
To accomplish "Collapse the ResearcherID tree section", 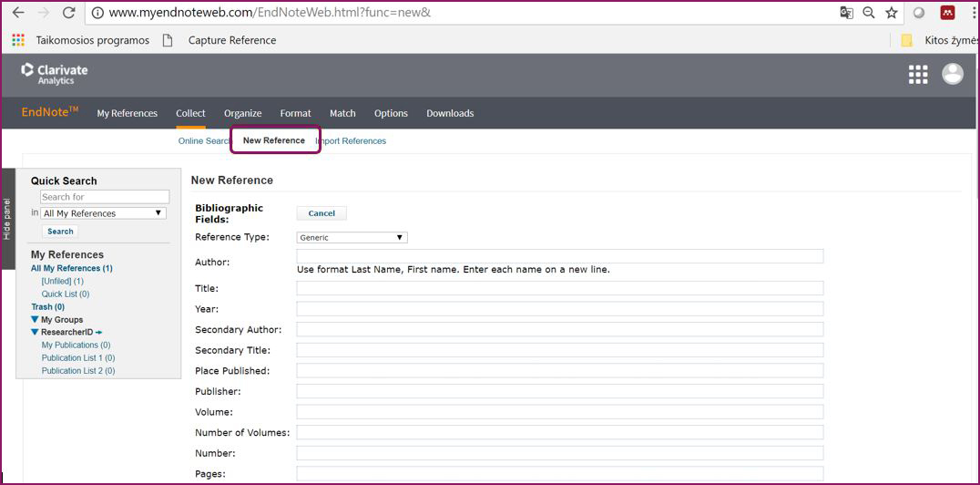I will 36,333.
